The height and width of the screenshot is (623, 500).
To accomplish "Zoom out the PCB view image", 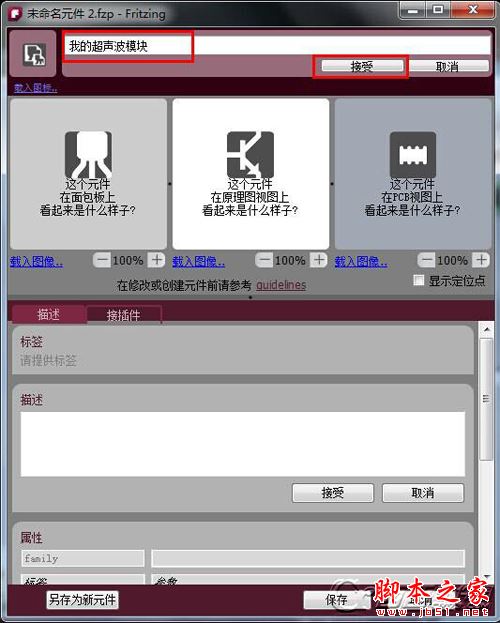I will (426, 260).
